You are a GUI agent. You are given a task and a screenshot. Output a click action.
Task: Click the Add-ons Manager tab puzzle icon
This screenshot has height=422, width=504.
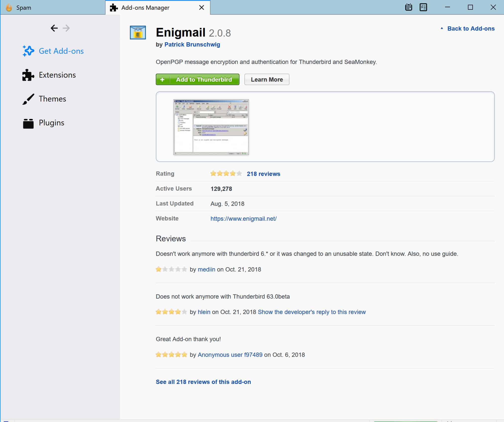[114, 8]
